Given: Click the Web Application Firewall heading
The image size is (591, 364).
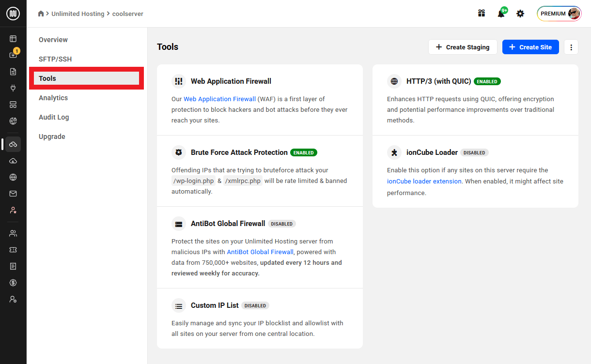Looking at the screenshot, I should pyautogui.click(x=231, y=81).
